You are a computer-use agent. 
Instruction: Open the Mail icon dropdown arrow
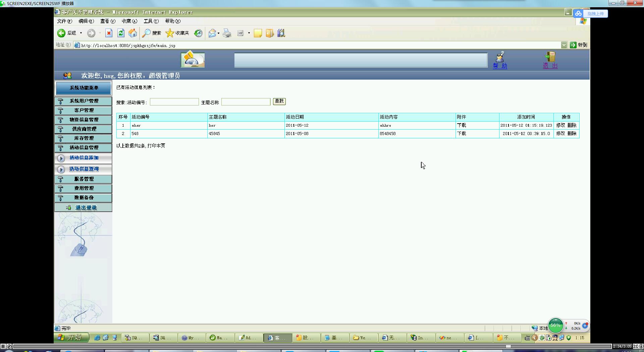pos(218,33)
